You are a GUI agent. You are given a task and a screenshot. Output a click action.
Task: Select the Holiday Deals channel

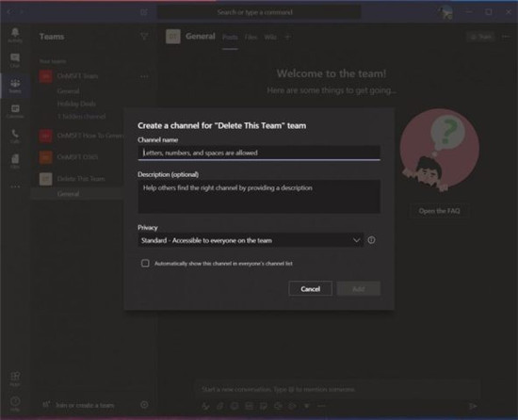point(76,104)
